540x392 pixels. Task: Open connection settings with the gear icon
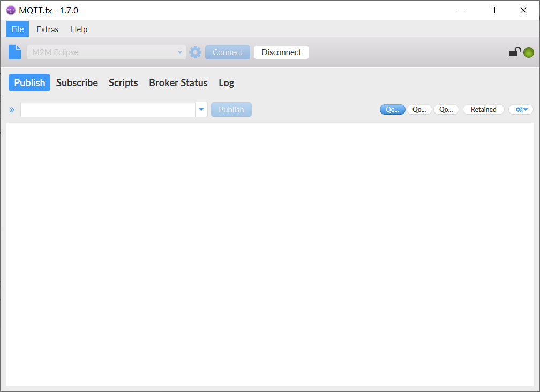pos(195,52)
